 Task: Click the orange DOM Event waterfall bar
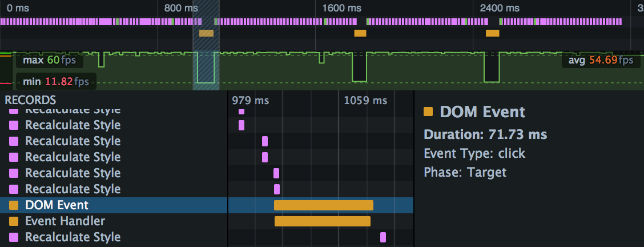tap(323, 205)
